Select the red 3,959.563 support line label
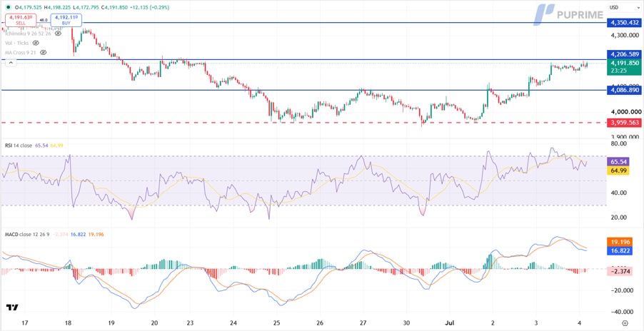This screenshot has width=644, height=331. tap(623, 122)
